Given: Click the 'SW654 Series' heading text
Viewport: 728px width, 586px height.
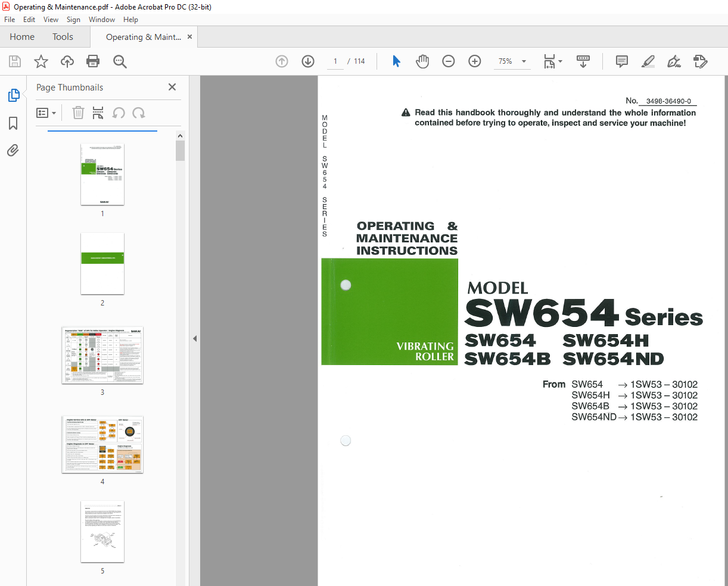Looking at the screenshot, I should point(583,313).
